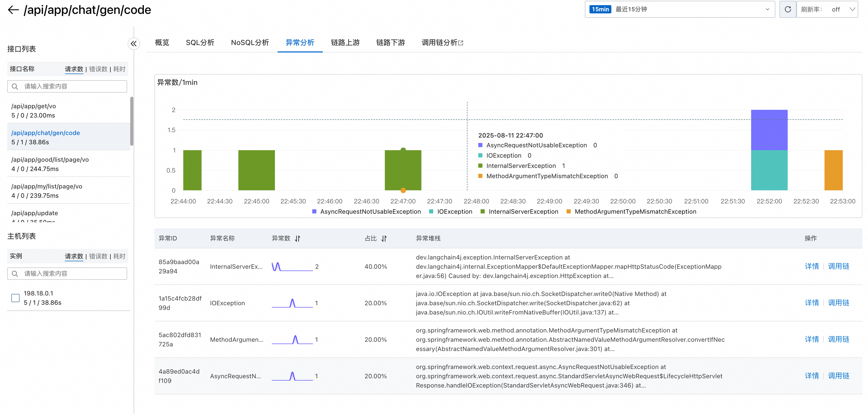Click search icon in 主机列表 search box
Image resolution: width=868 pixels, height=414 pixels.
click(x=15, y=274)
